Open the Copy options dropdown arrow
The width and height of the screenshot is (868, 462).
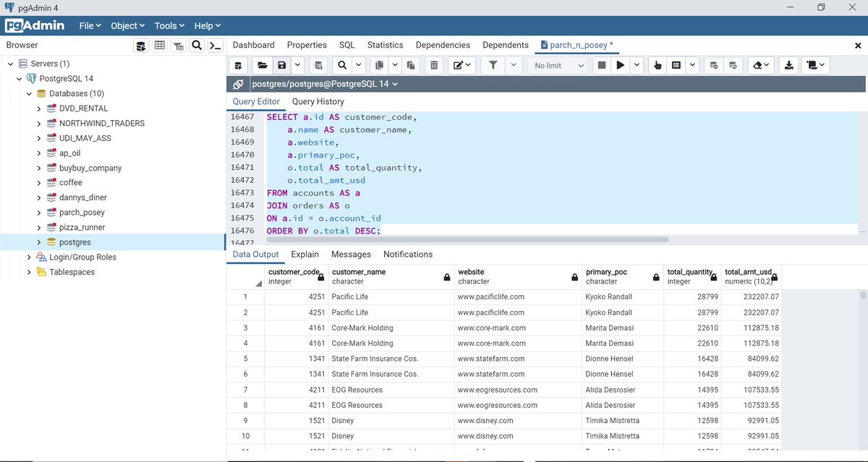coord(395,65)
